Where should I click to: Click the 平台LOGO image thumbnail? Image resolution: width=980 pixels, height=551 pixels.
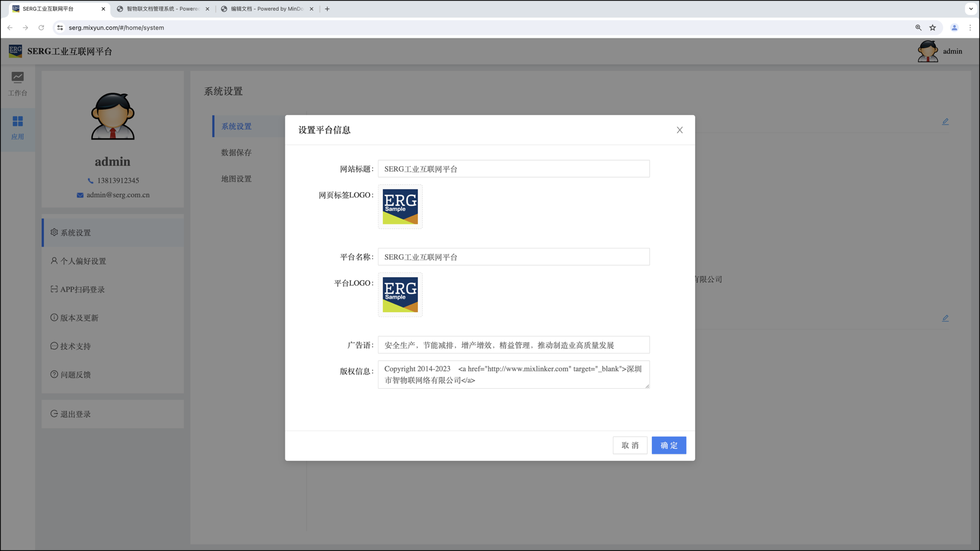click(400, 295)
